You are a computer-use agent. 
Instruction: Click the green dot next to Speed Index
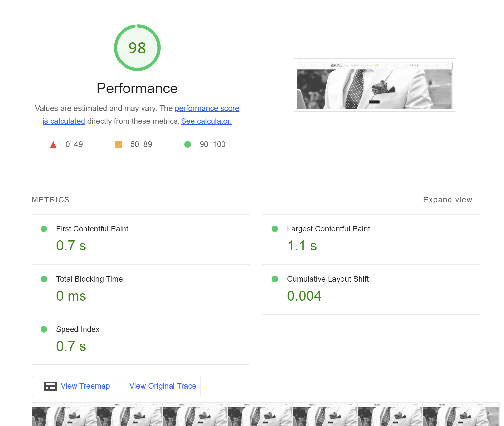click(x=44, y=329)
